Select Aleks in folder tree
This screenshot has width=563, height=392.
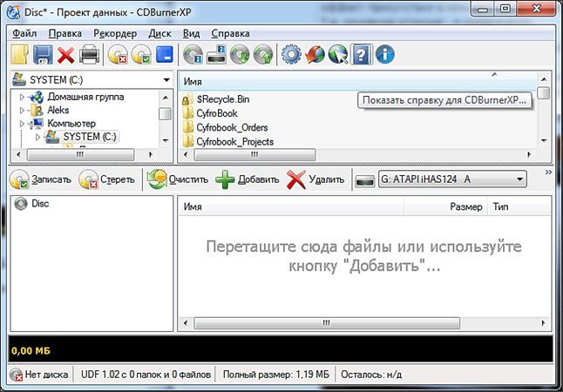coord(58,111)
